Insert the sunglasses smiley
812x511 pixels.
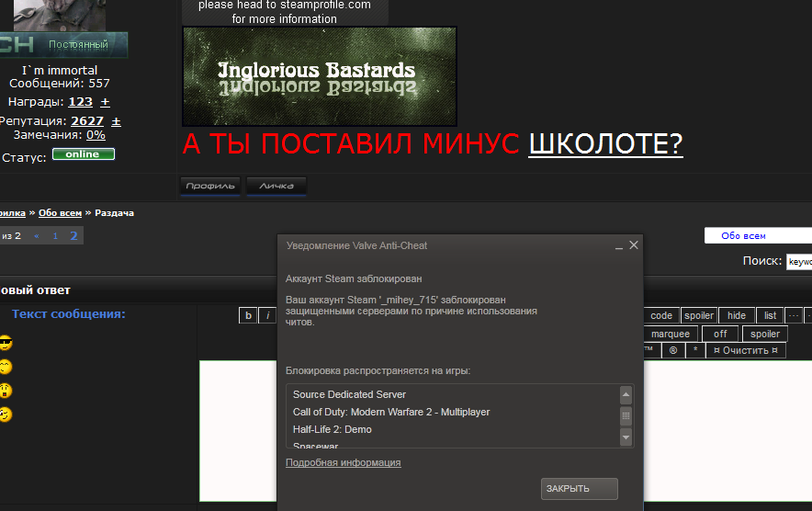tap(6, 343)
